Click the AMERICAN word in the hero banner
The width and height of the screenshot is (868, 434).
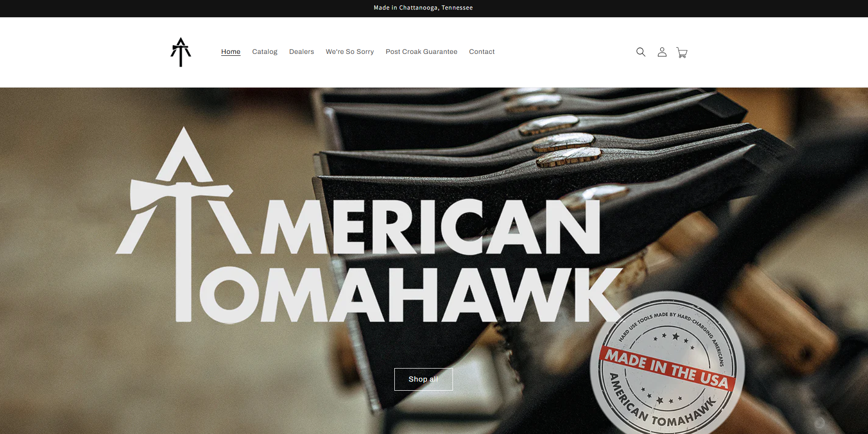(x=430, y=226)
